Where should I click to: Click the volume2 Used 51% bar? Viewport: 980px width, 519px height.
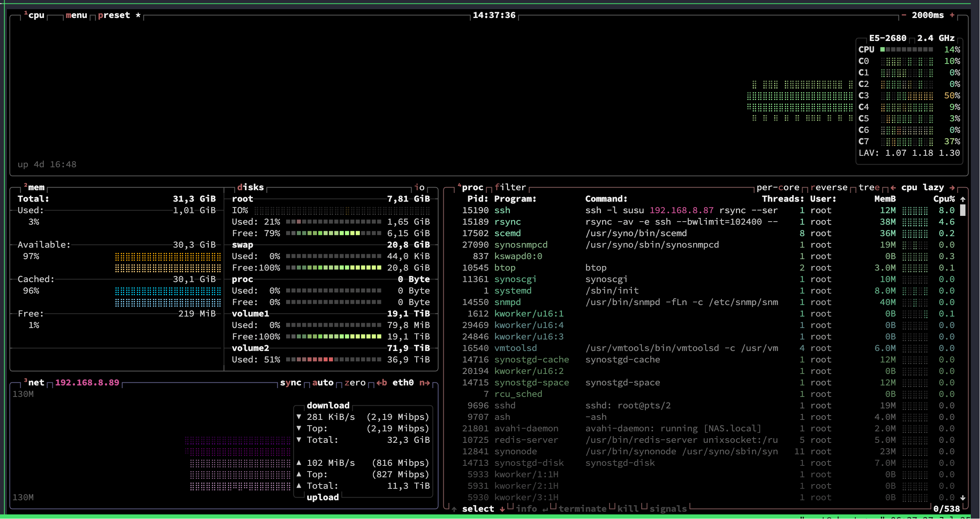pos(334,359)
